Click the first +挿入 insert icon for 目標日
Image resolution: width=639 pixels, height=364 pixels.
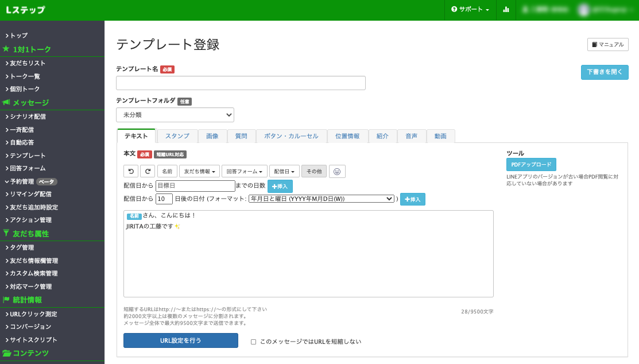pyautogui.click(x=281, y=186)
